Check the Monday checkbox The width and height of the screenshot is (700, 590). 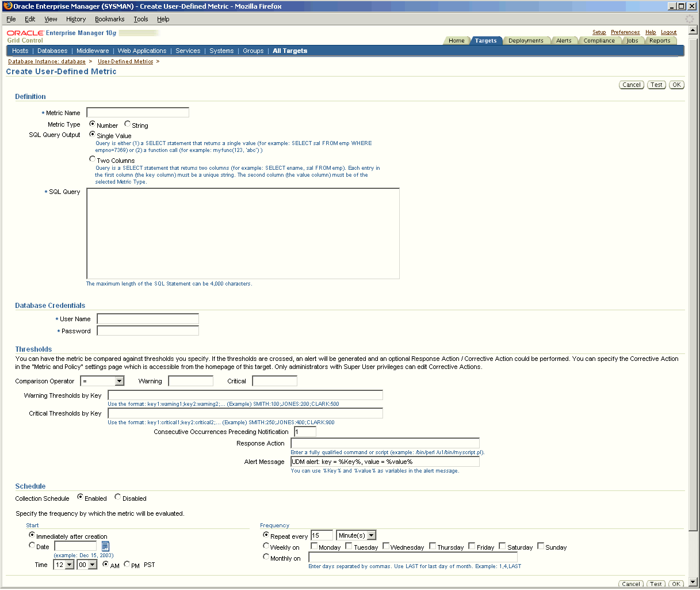[314, 546]
